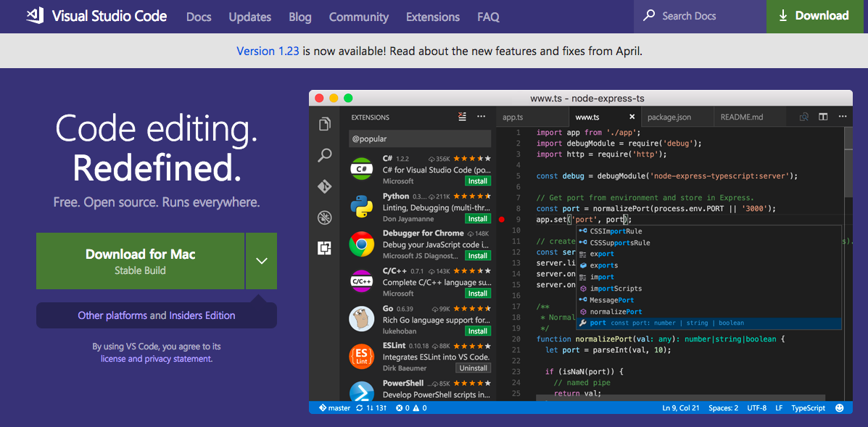Open the Source Control git icon
Viewport: 868px width, 427px height.
tap(324, 186)
